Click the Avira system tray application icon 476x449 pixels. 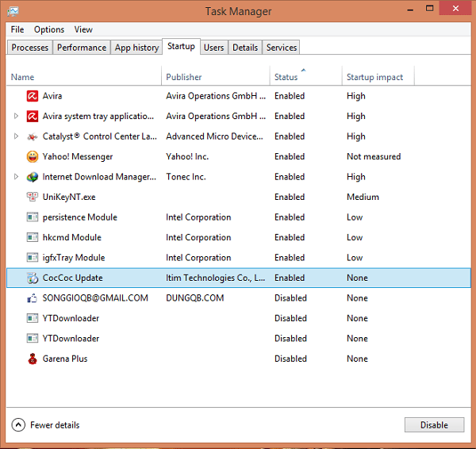coord(33,117)
